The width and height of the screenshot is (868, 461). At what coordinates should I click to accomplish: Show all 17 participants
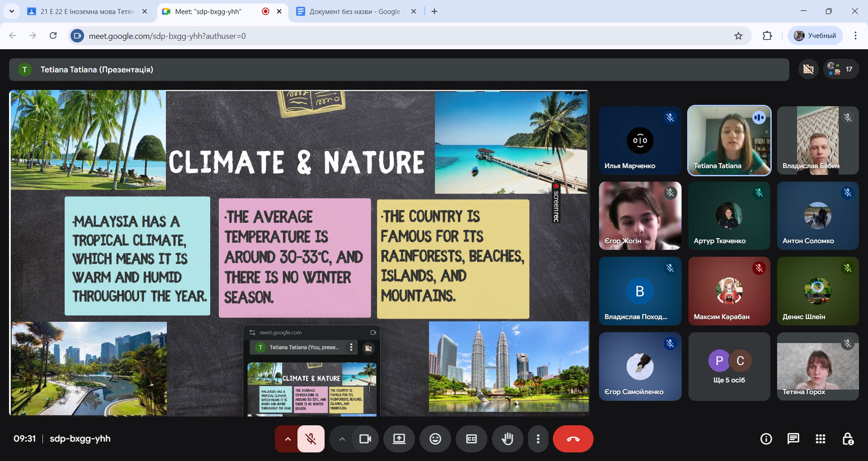point(841,69)
